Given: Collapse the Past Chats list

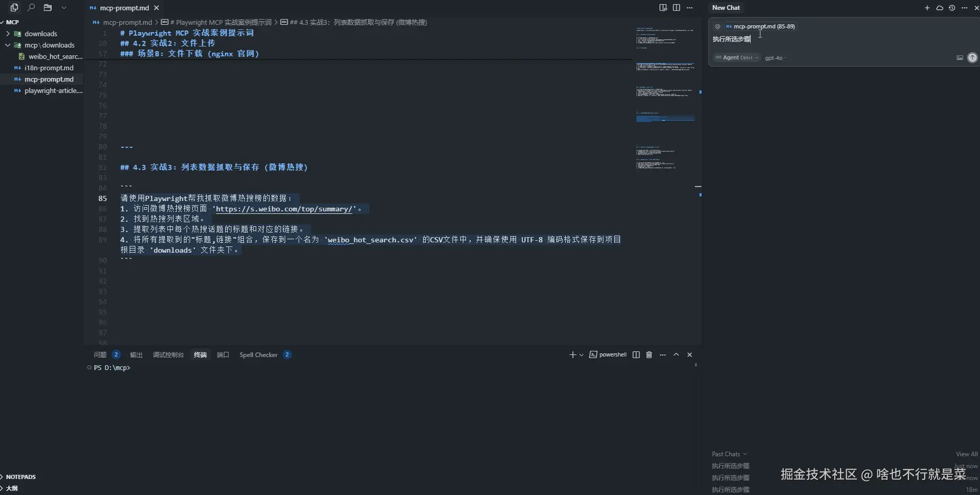Looking at the screenshot, I should click(x=729, y=454).
